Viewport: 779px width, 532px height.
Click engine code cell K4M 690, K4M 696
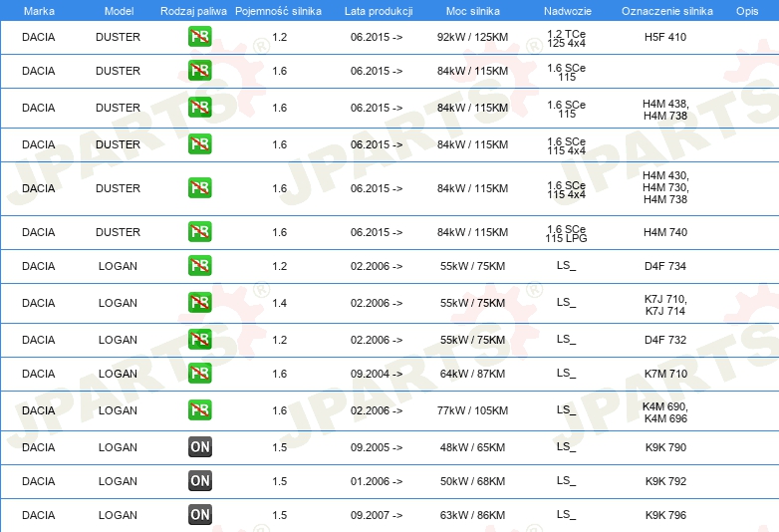point(665,412)
